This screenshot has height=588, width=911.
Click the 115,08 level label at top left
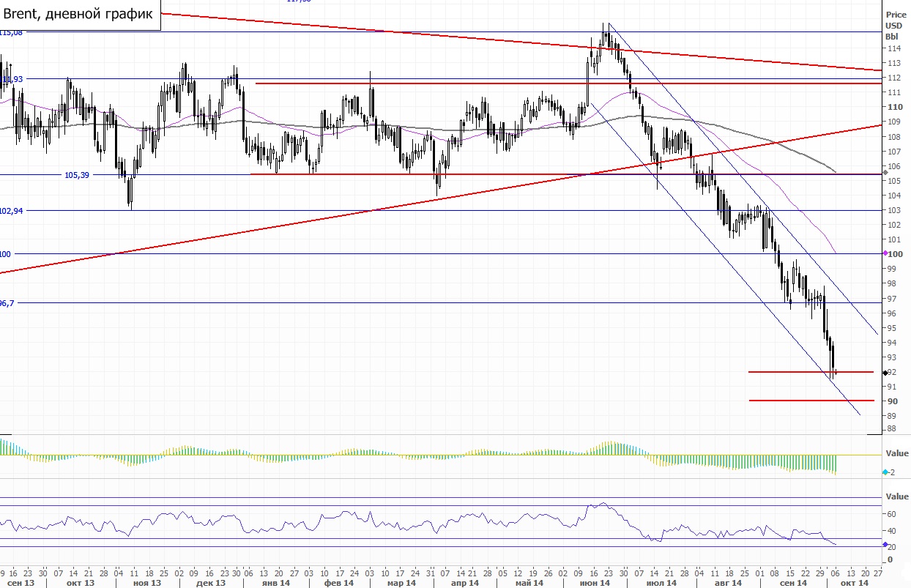(x=12, y=32)
